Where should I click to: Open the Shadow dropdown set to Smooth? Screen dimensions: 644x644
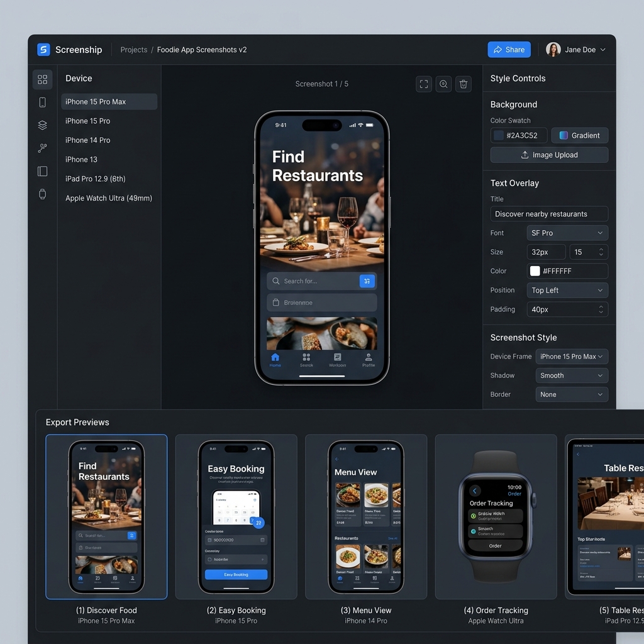coord(571,375)
